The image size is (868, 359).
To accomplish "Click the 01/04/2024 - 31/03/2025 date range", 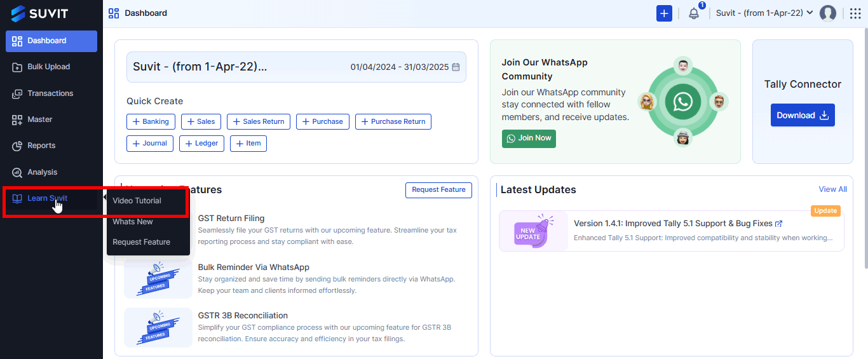I will pyautogui.click(x=400, y=67).
